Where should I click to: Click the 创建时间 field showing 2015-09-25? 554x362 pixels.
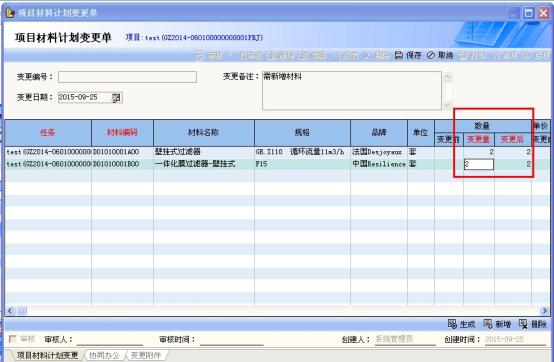coord(515,339)
